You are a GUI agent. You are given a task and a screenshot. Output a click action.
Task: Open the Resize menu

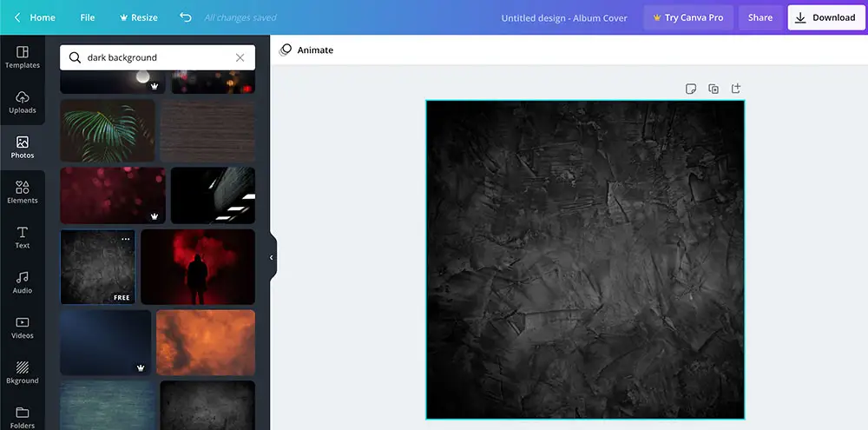tap(138, 17)
